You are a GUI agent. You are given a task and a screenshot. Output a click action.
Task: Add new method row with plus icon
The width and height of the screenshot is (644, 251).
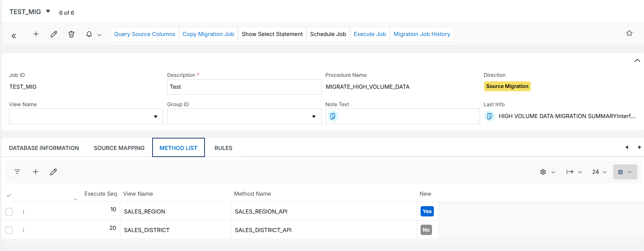point(36,172)
